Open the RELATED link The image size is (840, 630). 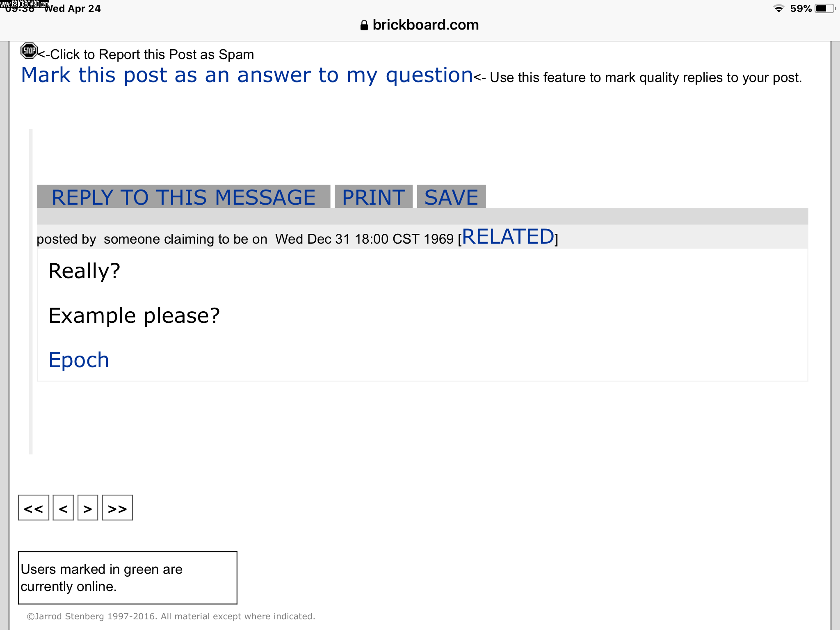[x=508, y=237]
